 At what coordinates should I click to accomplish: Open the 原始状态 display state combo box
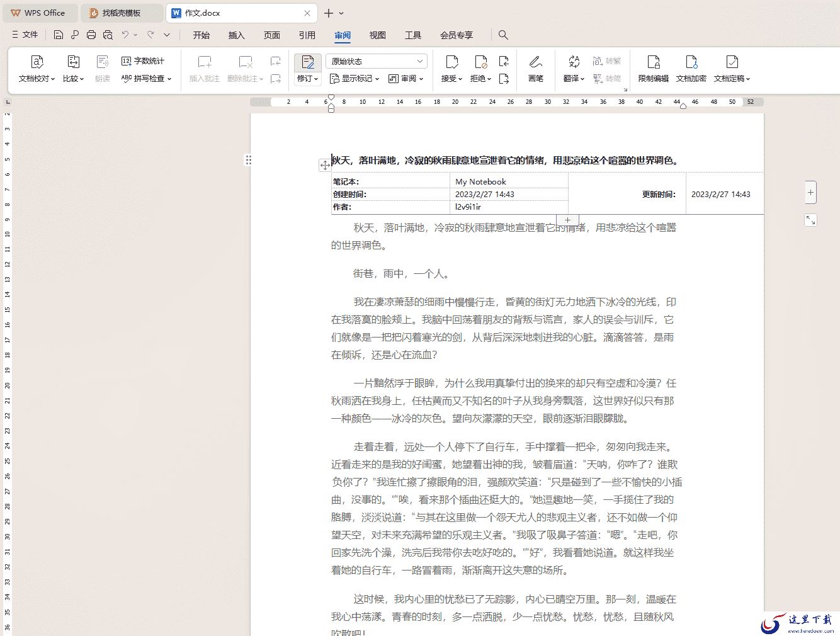coord(377,61)
